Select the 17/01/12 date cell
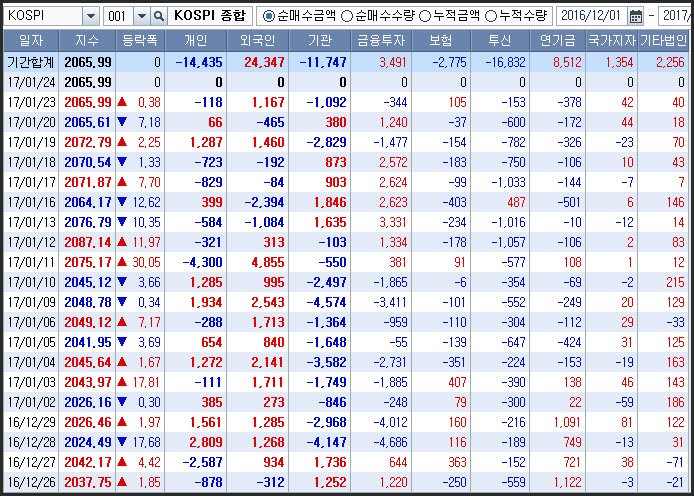This screenshot has height=496, width=694. (31, 242)
